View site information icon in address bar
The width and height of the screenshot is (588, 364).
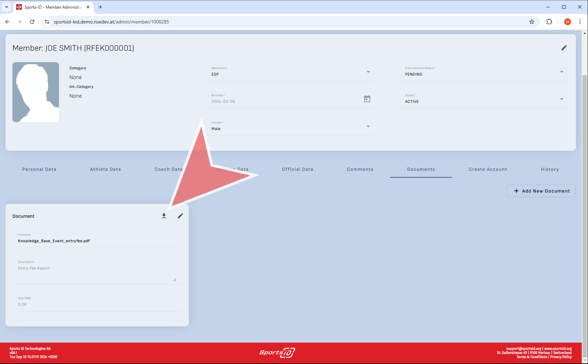[47, 22]
